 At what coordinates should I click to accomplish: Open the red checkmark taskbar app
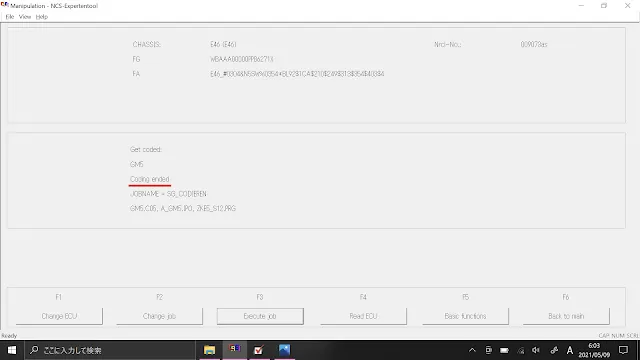point(259,350)
